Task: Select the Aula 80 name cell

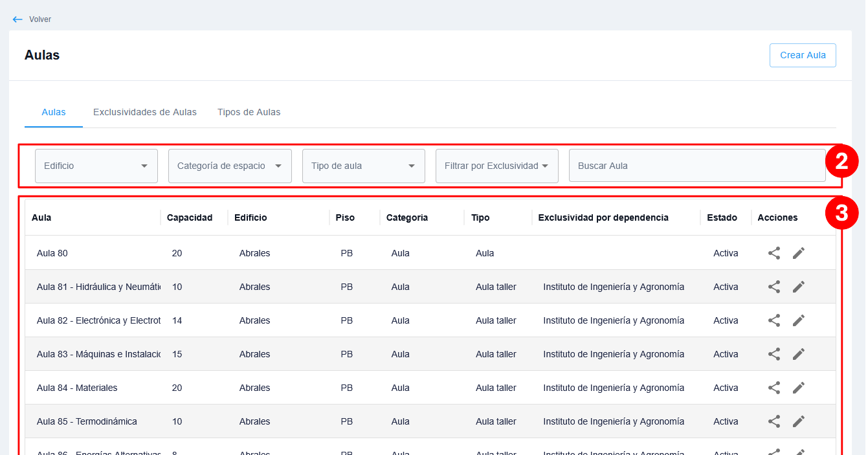Action: (x=52, y=253)
